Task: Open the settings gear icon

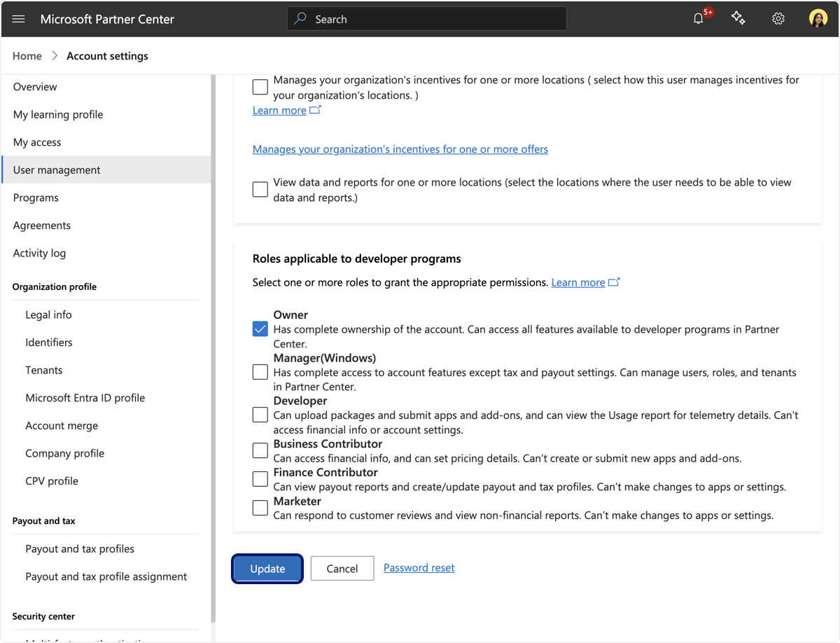Action: pyautogui.click(x=778, y=19)
